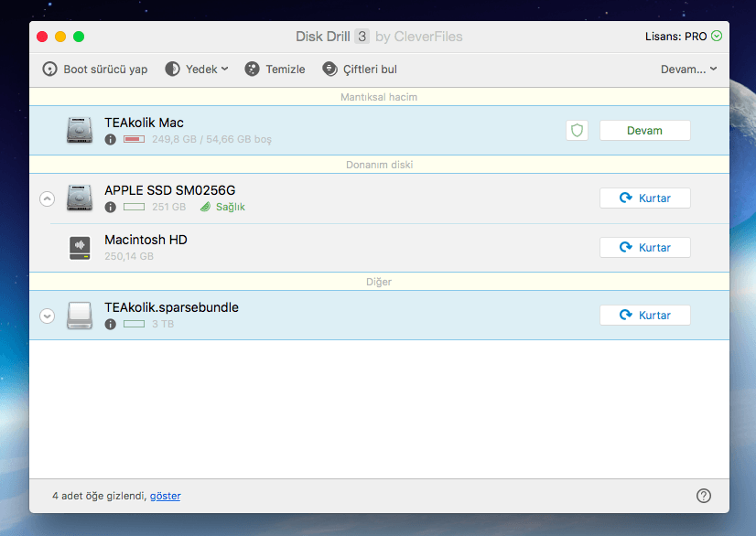Minimize window with yellow button
Screen dimensions: 756x536
click(x=60, y=37)
